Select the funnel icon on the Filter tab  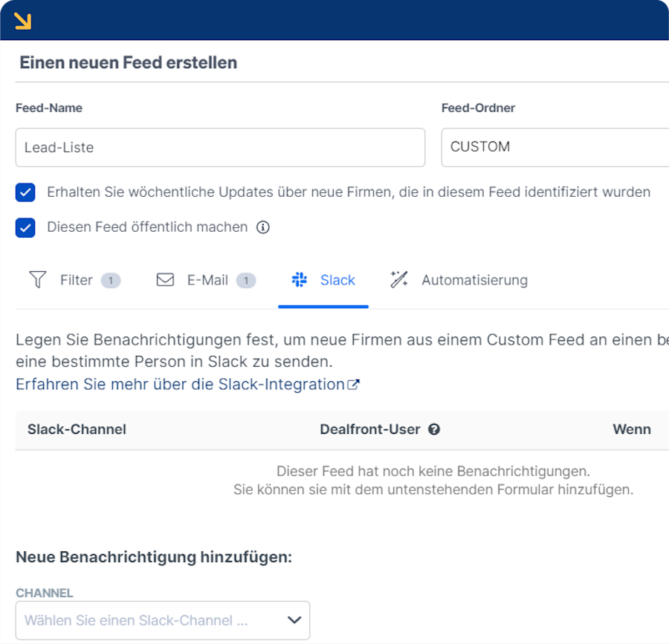coord(37,280)
